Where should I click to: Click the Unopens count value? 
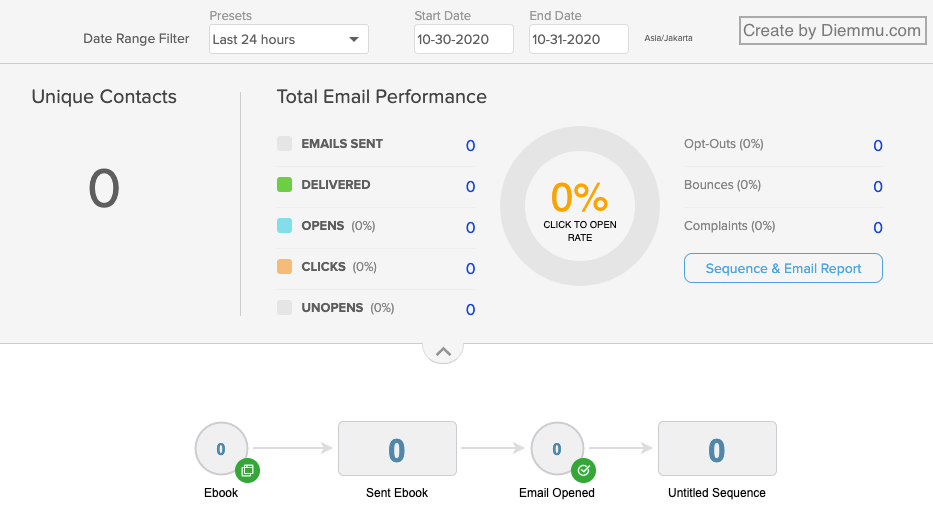click(470, 310)
